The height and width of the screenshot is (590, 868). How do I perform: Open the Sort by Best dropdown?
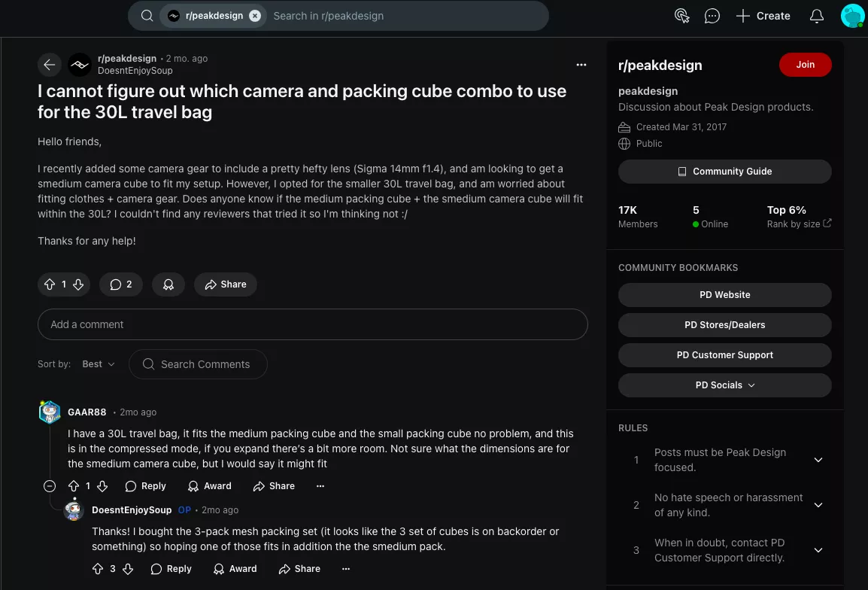point(99,364)
